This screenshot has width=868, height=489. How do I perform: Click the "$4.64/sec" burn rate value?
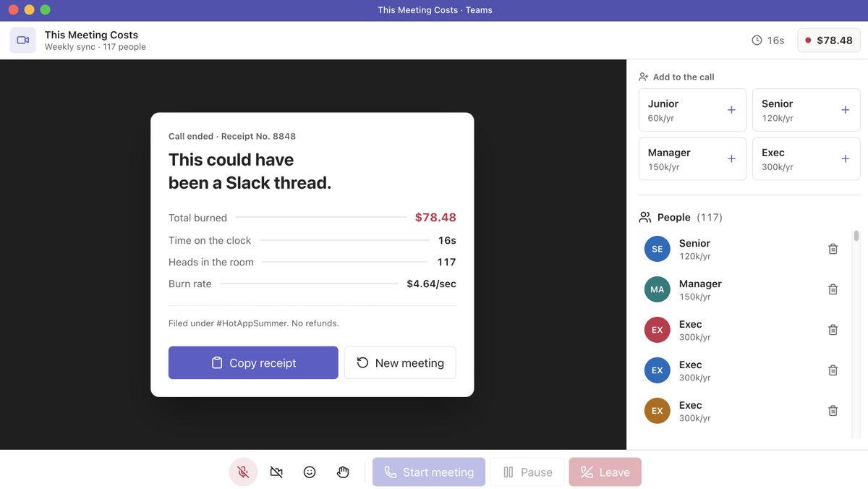[x=431, y=284]
